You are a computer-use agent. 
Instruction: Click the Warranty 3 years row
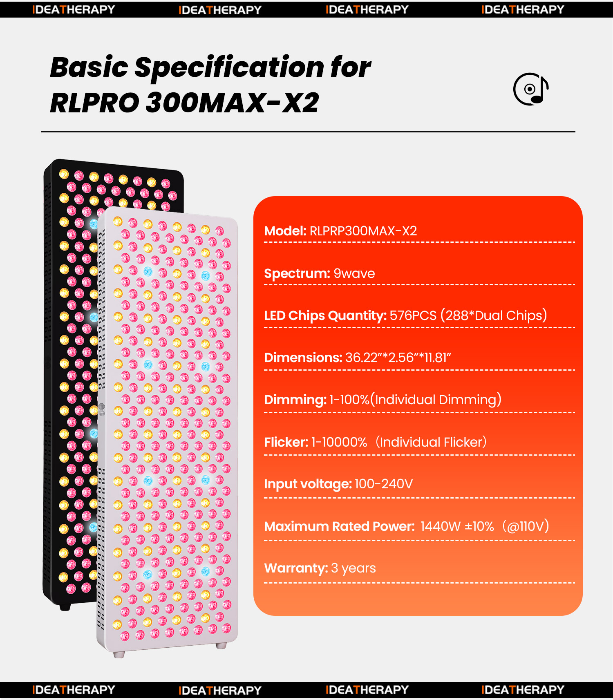320,568
